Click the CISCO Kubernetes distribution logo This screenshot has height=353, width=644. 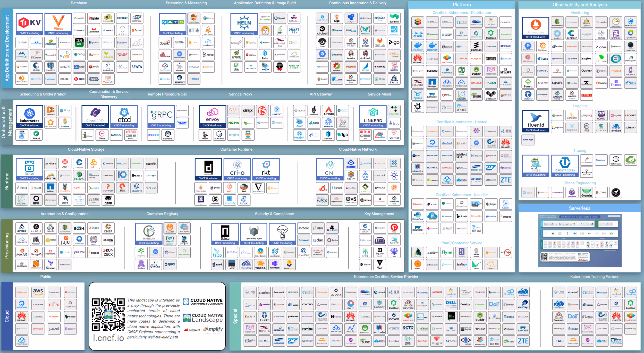[x=418, y=35]
